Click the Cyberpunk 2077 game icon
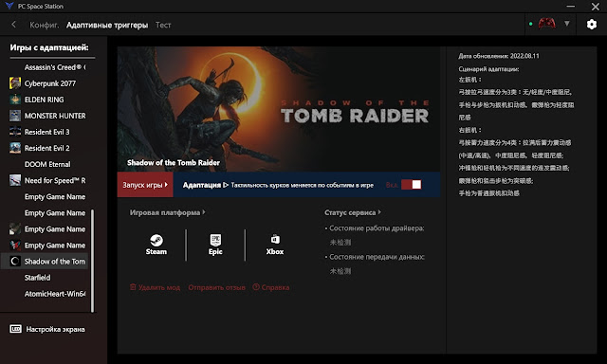The image size is (607, 364). (x=15, y=83)
